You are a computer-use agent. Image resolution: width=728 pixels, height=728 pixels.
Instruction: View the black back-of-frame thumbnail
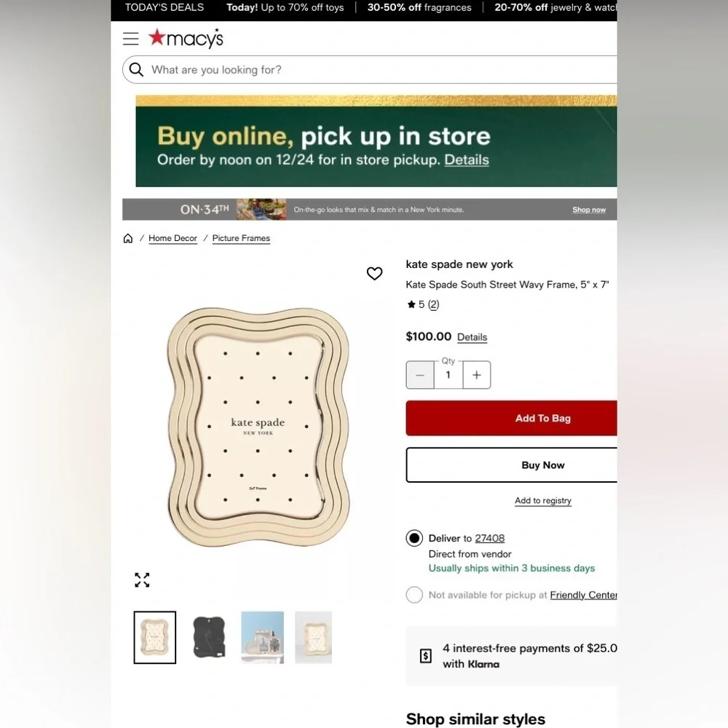click(209, 637)
